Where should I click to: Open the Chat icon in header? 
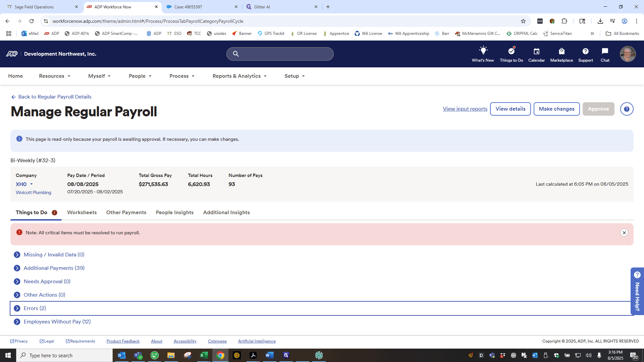tap(605, 51)
